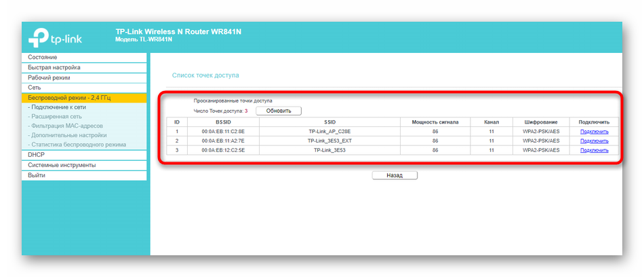644x277 pixels.
Task: Open the Сеть menu section
Action: pyautogui.click(x=84, y=88)
